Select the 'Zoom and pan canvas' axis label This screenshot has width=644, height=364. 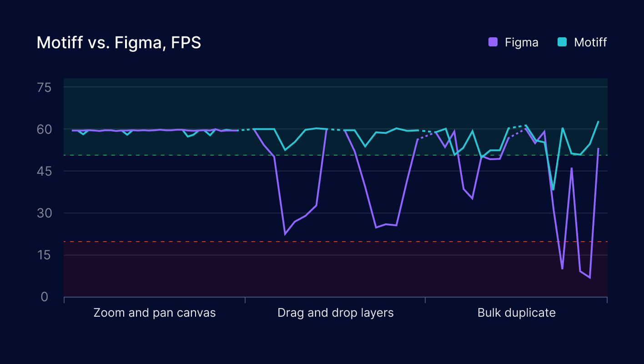click(x=155, y=313)
